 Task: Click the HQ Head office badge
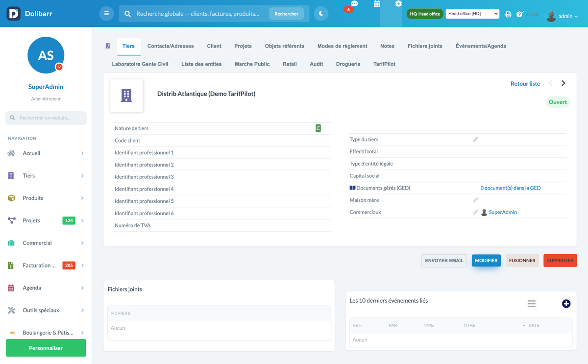pos(425,14)
